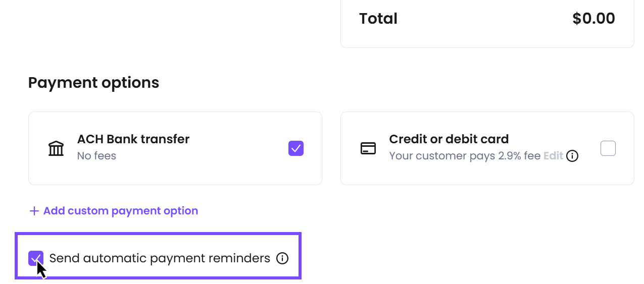
Task: Click the credit card icon
Action: click(368, 148)
